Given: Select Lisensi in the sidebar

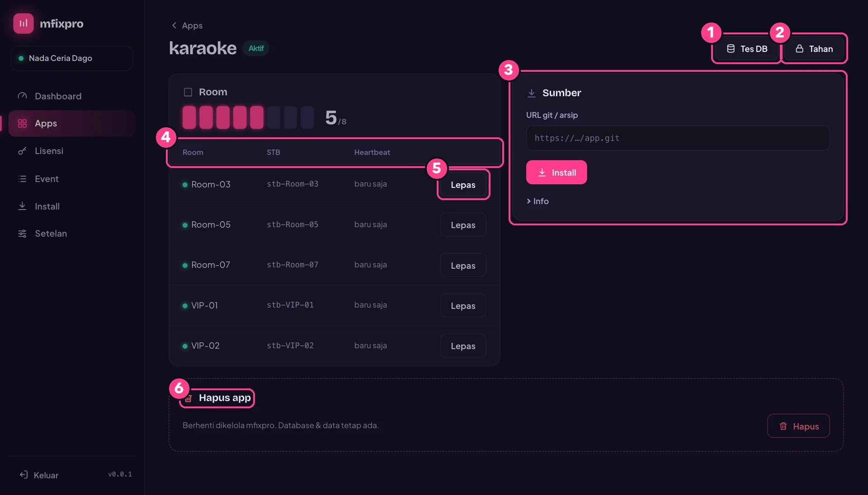Looking at the screenshot, I should (x=72, y=151).
